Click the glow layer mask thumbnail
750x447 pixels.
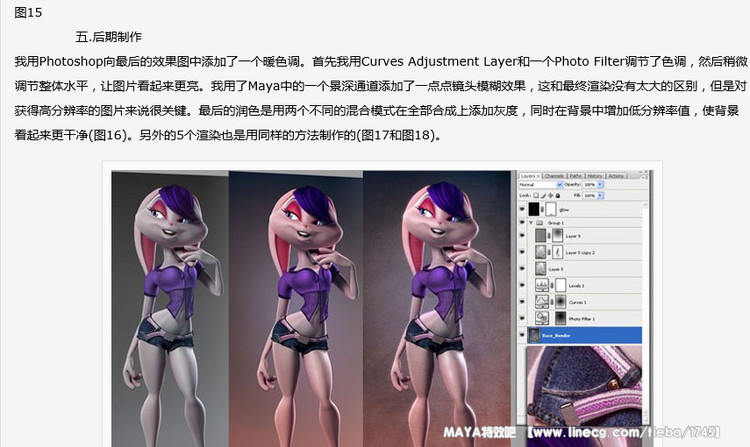point(553,210)
